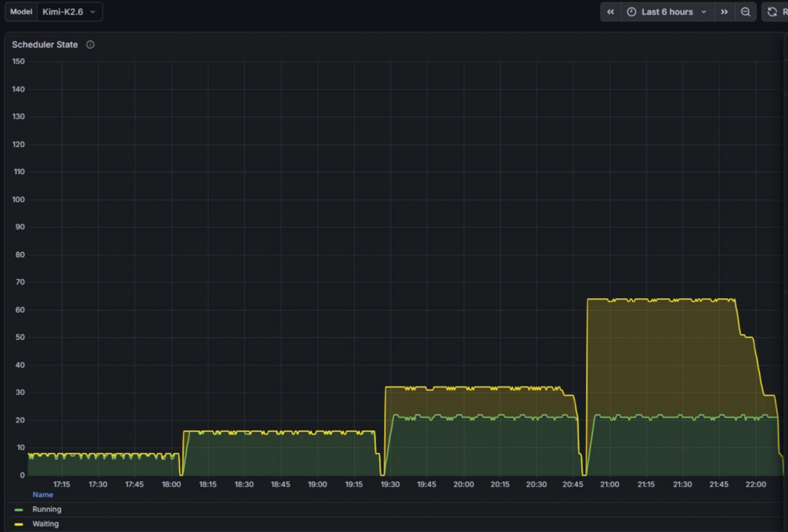The height and width of the screenshot is (532, 788).
Task: Open the Scheduler State panel title menu
Action: 45,44
